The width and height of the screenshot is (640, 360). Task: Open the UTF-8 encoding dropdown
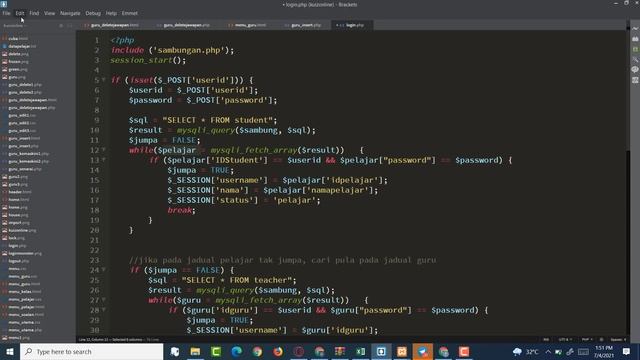point(565,340)
